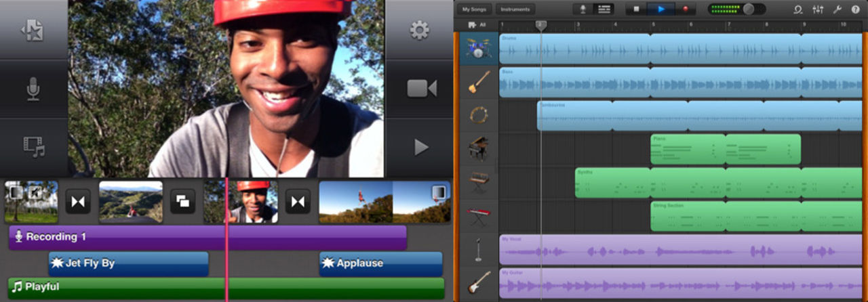868x302 pixels.
Task: Tap the iMovie video camera record icon
Action: (421, 89)
